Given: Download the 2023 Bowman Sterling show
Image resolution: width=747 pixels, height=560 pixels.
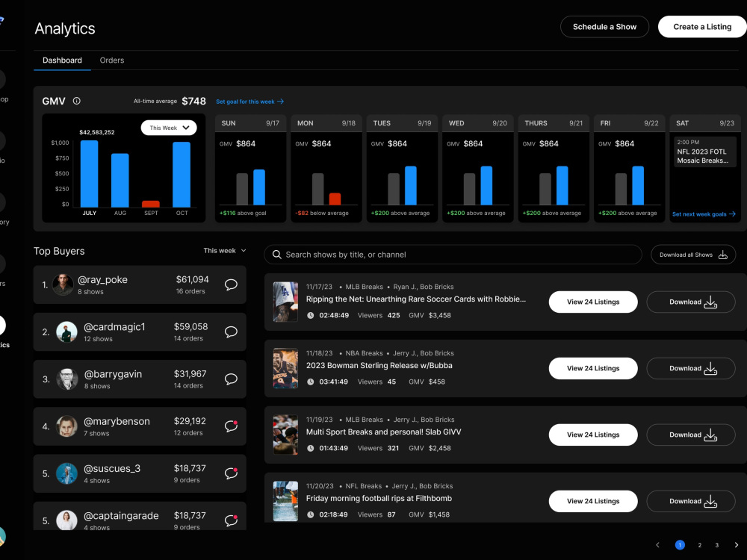Looking at the screenshot, I should 691,368.
